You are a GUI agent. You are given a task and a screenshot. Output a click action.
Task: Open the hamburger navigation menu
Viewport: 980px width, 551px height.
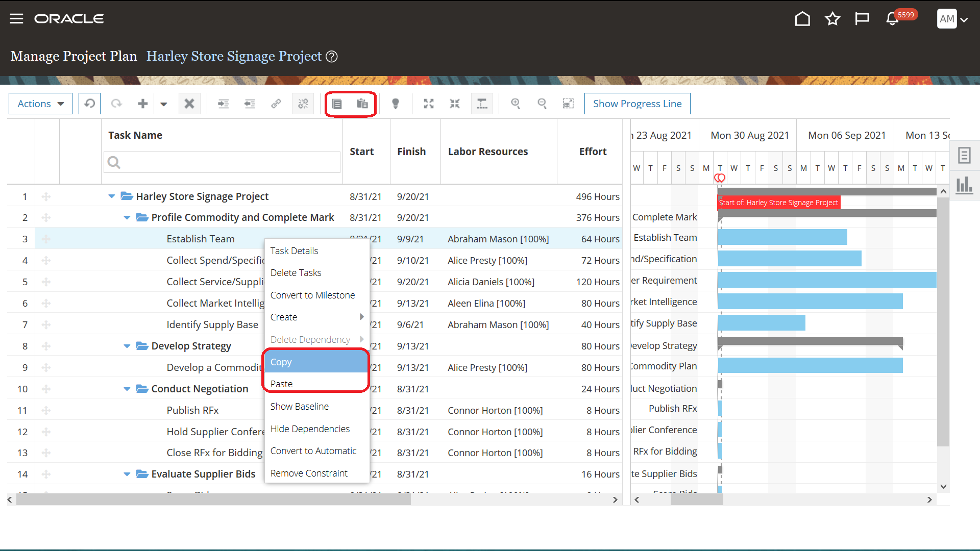pyautogui.click(x=16, y=19)
